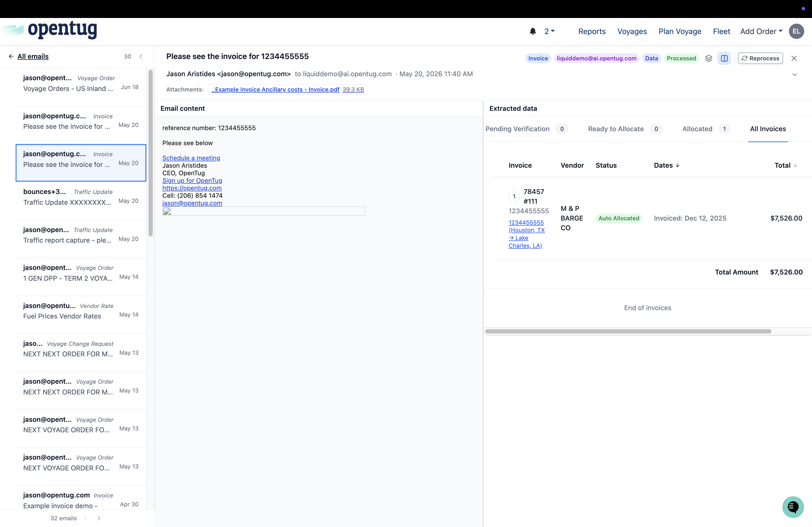Open the notifications bell
Screen dimensions: 812x527
pos(532,31)
